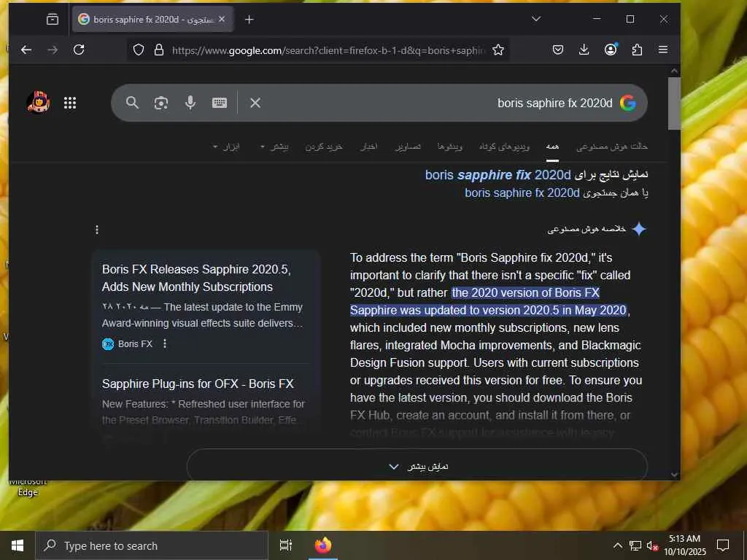
Task: Select the Microsoft Edge desktop shortcut
Action: [x=28, y=488]
